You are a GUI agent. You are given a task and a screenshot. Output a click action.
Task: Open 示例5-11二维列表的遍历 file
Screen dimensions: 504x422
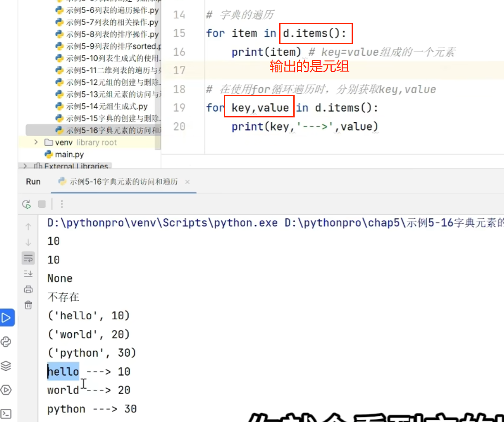coord(108,70)
